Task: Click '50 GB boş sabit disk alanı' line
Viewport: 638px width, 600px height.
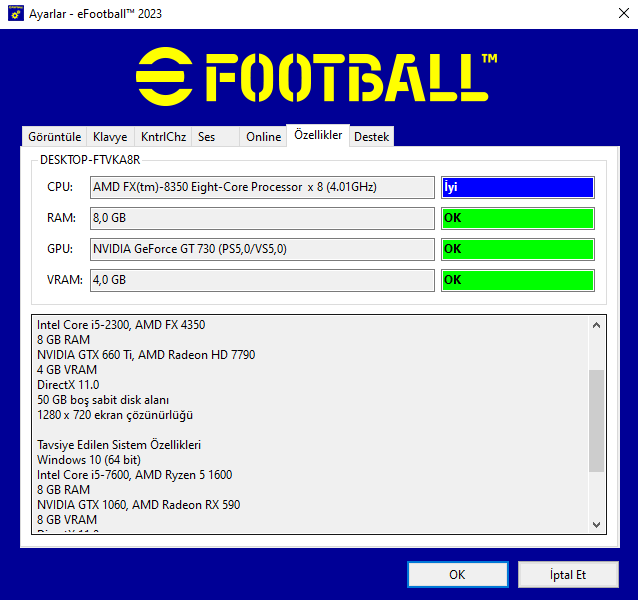Action: point(103,400)
